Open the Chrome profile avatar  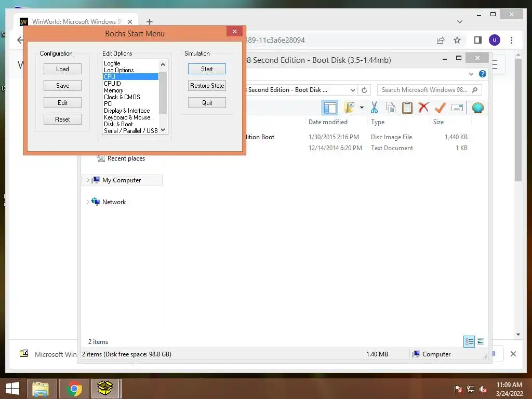click(495, 40)
